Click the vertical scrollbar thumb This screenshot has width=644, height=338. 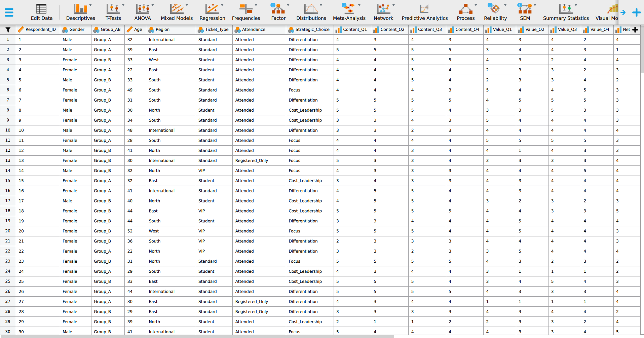642,49
